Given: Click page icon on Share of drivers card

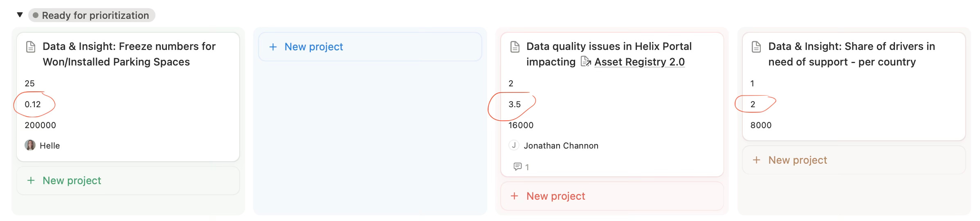Looking at the screenshot, I should (x=757, y=47).
